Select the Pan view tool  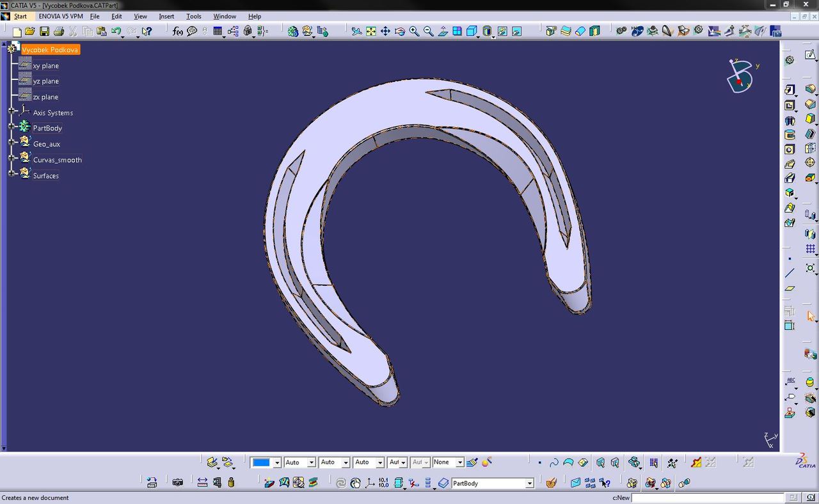(x=385, y=31)
